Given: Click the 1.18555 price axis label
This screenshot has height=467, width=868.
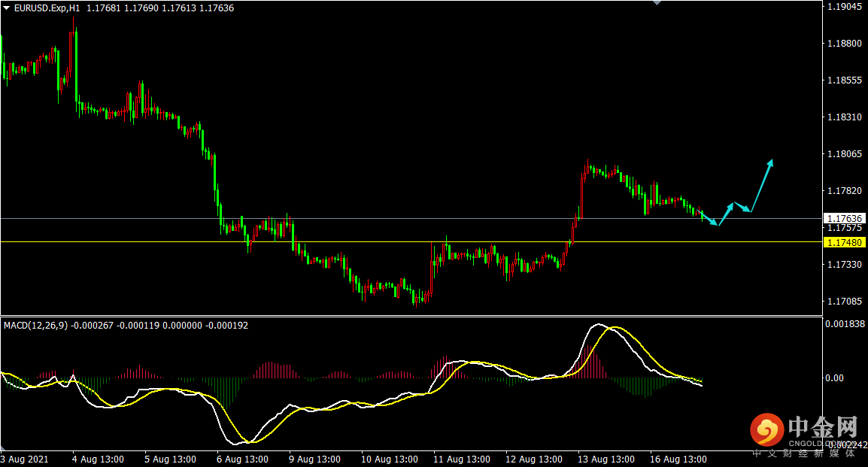Looking at the screenshot, I should pos(844,80).
